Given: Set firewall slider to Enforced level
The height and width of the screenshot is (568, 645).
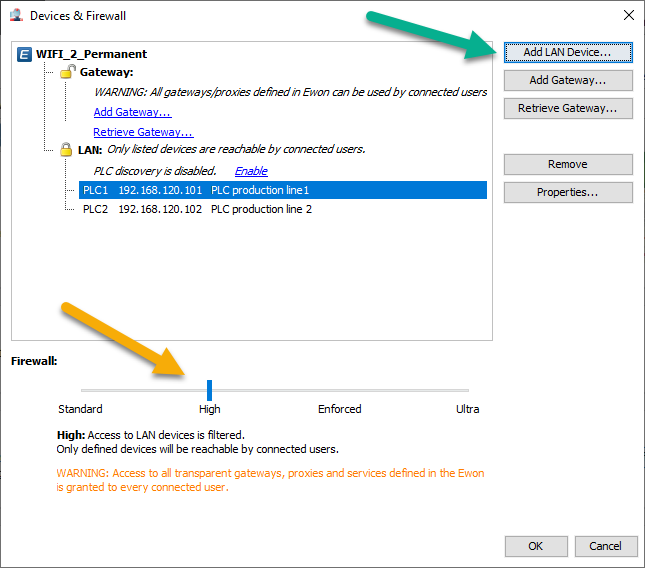Looking at the screenshot, I should [x=339, y=390].
